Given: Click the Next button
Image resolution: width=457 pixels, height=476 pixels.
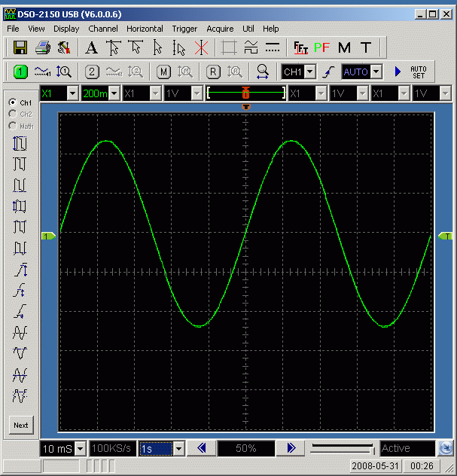Looking at the screenshot, I should (x=21, y=425).
